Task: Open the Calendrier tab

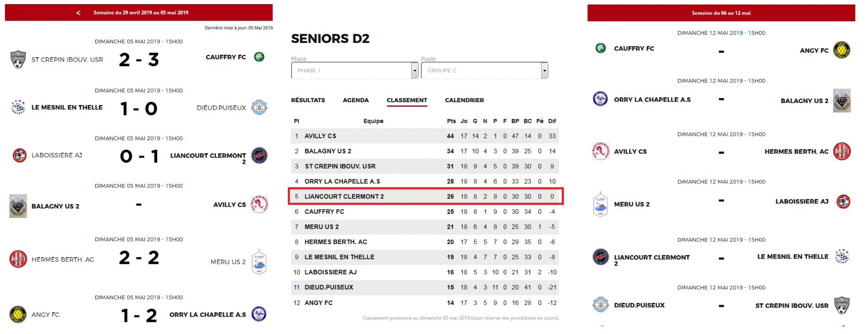Action: [464, 100]
